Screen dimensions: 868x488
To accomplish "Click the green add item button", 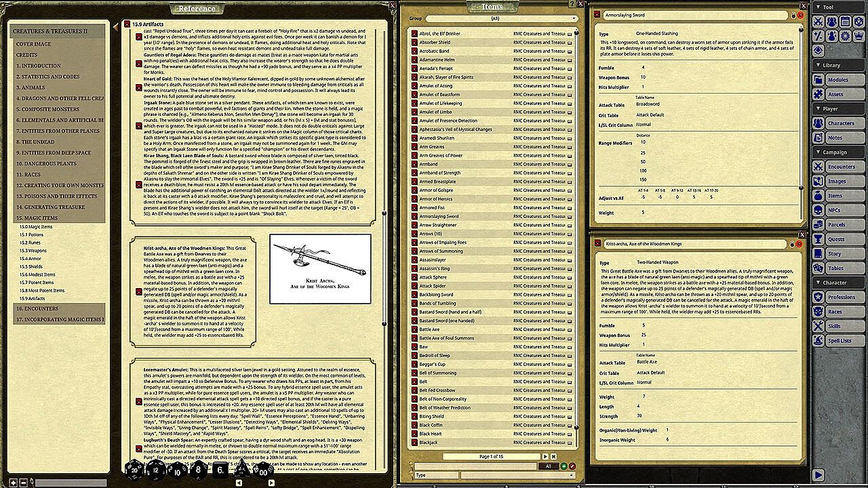I will [x=564, y=466].
